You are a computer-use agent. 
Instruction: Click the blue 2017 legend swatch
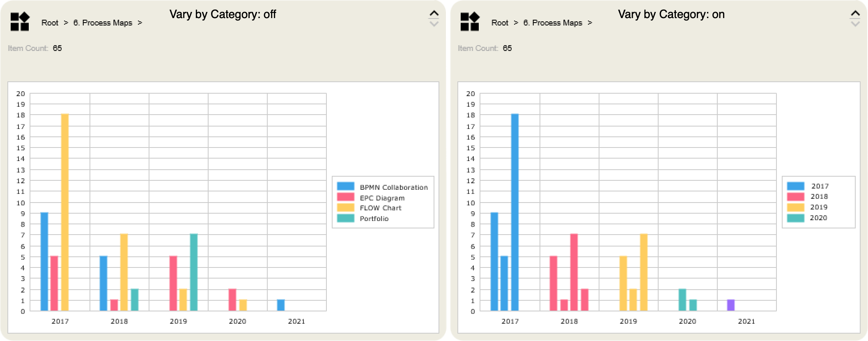coord(795,186)
